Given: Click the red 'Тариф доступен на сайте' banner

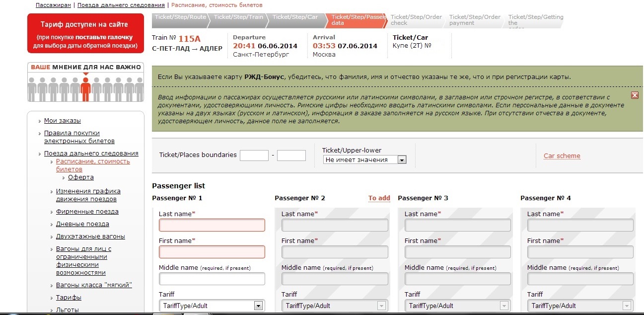Looking at the screenshot, I should pyautogui.click(x=85, y=33).
